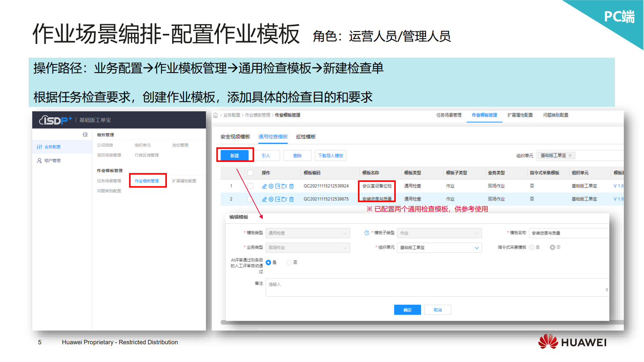Cancel editing with the 取消 button
This screenshot has width=644, height=362.
438,310
